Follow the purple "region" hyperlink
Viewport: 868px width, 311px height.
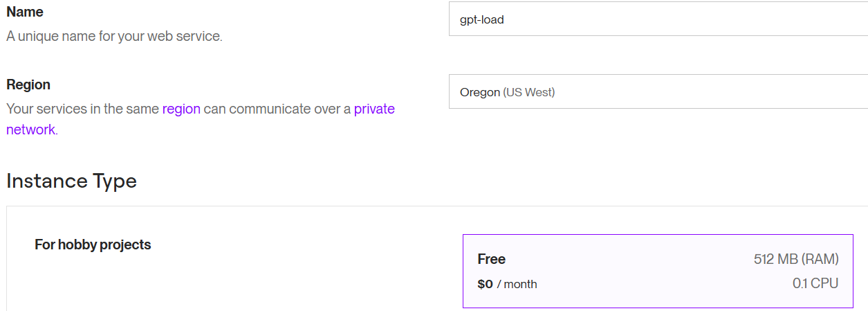pos(181,109)
